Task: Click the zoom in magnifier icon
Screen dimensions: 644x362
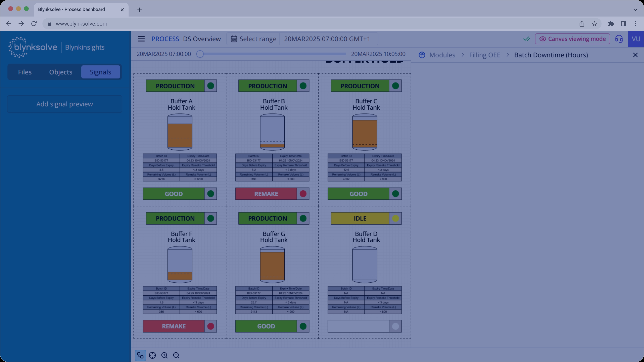Action: click(x=164, y=355)
